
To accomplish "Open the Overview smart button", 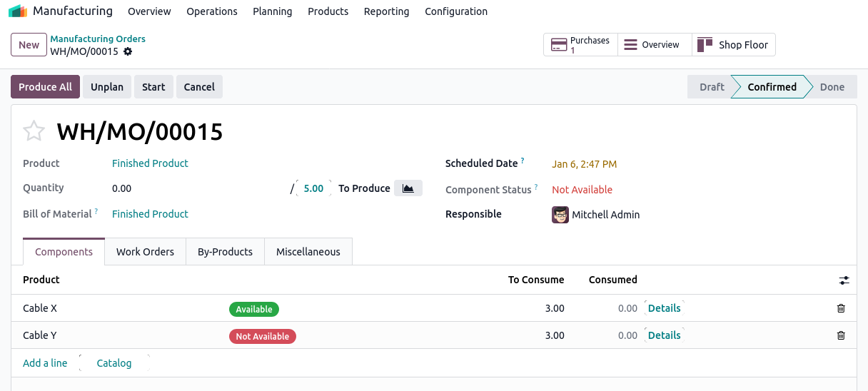I will (652, 45).
